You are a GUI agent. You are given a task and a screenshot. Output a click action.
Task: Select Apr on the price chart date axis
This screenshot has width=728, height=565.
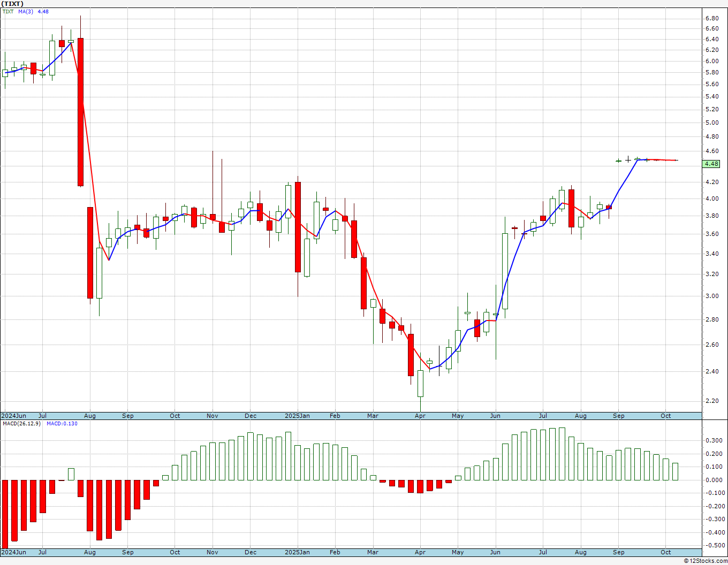pyautogui.click(x=420, y=416)
